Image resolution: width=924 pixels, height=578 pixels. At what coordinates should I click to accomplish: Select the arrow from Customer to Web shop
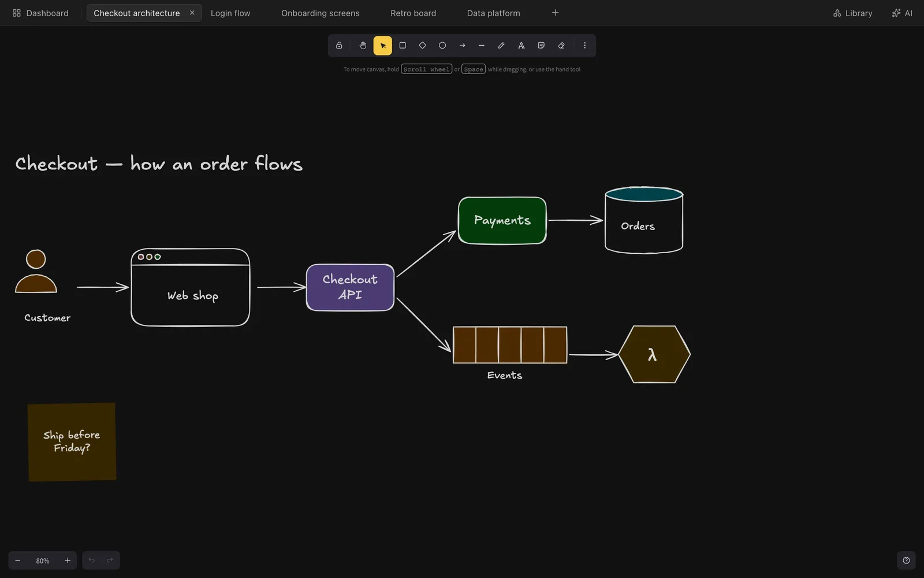tap(103, 287)
